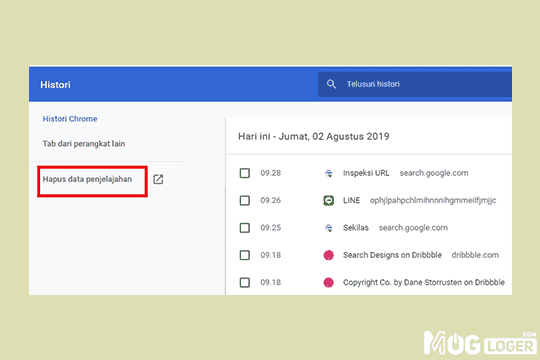Click the 09.25 timestamp
This screenshot has width=540, height=360.
click(x=271, y=228)
